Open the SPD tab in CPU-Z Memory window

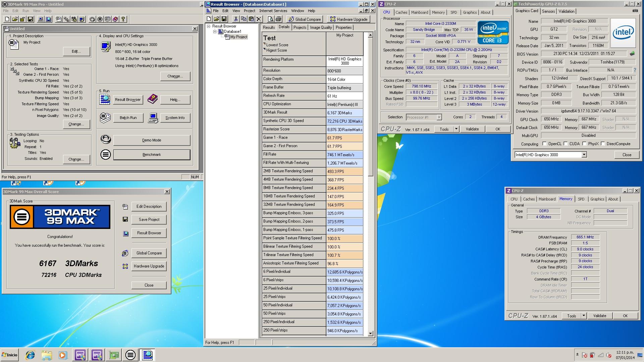581,199
